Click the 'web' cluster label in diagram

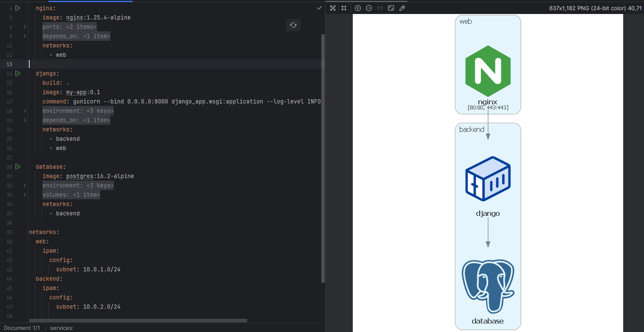click(x=465, y=21)
